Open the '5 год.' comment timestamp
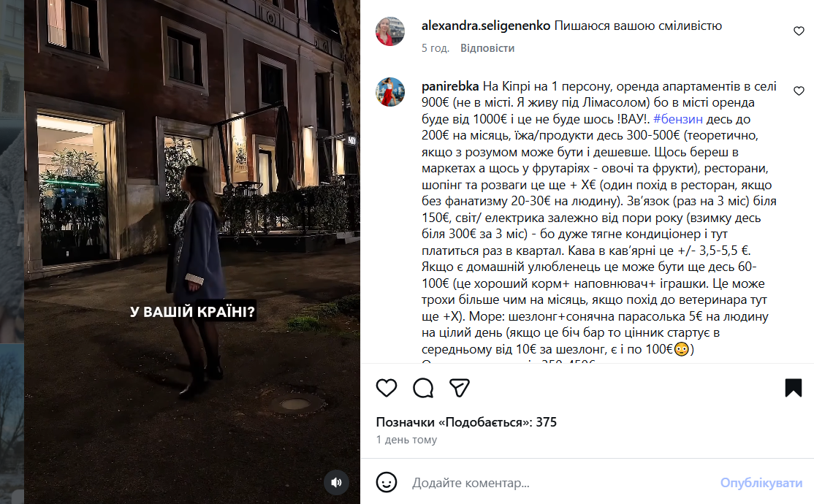This screenshot has width=814, height=504. [x=435, y=47]
